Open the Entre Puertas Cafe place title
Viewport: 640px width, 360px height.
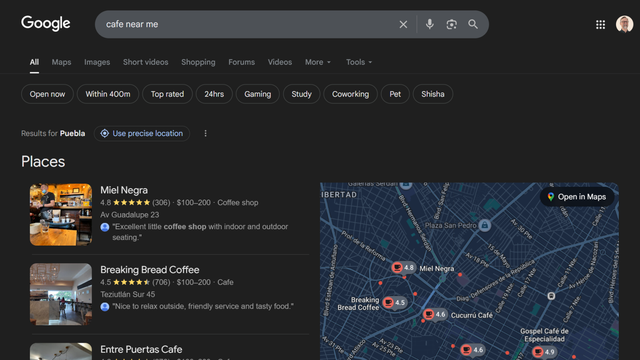141,349
